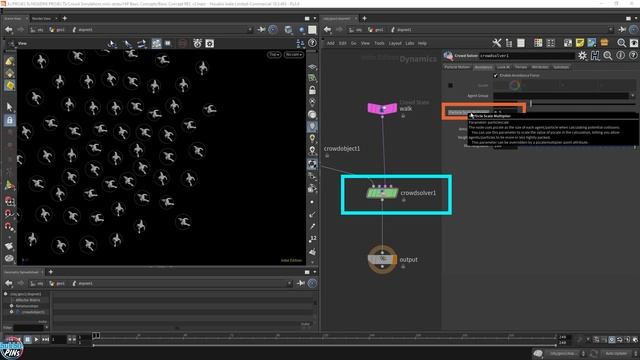Open the Layout menu in network editor

point(395,43)
